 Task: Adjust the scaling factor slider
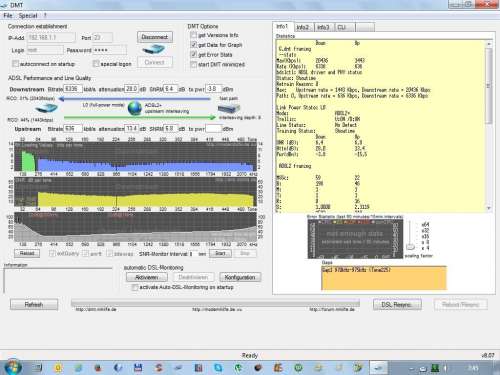click(411, 247)
